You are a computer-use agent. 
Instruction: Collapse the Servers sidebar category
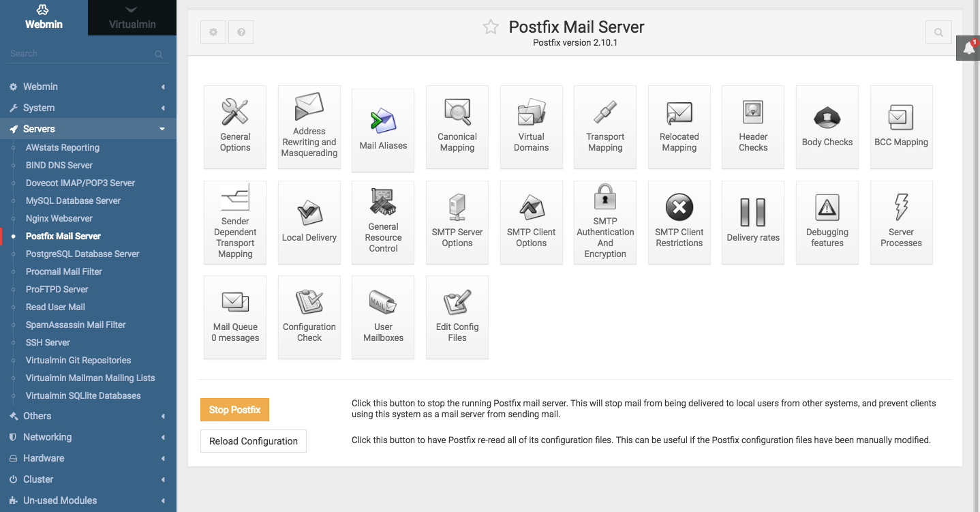coord(88,129)
